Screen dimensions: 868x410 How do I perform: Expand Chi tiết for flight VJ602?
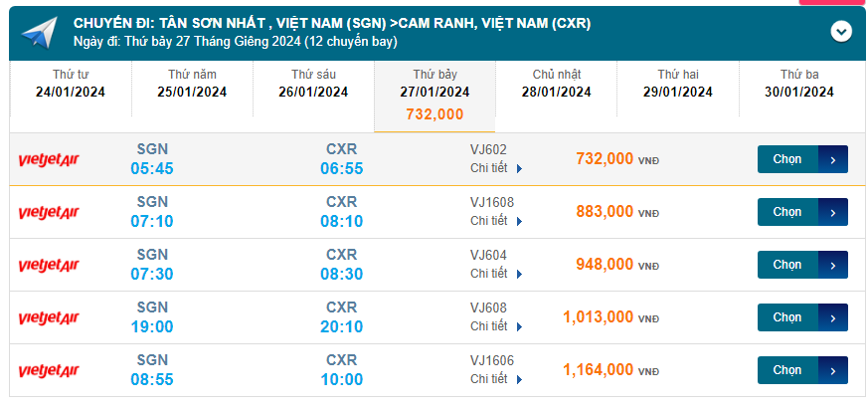(496, 168)
